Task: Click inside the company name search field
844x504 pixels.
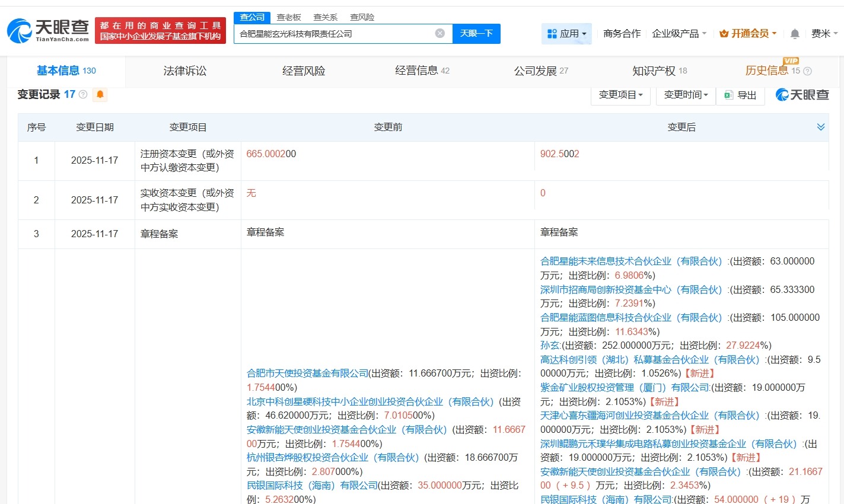Action: click(x=332, y=33)
